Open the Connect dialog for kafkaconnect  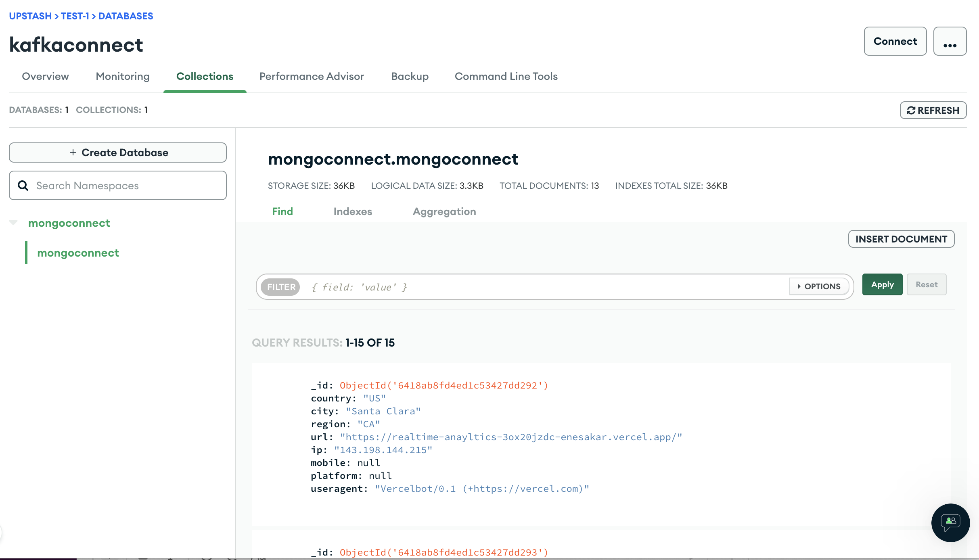click(895, 41)
